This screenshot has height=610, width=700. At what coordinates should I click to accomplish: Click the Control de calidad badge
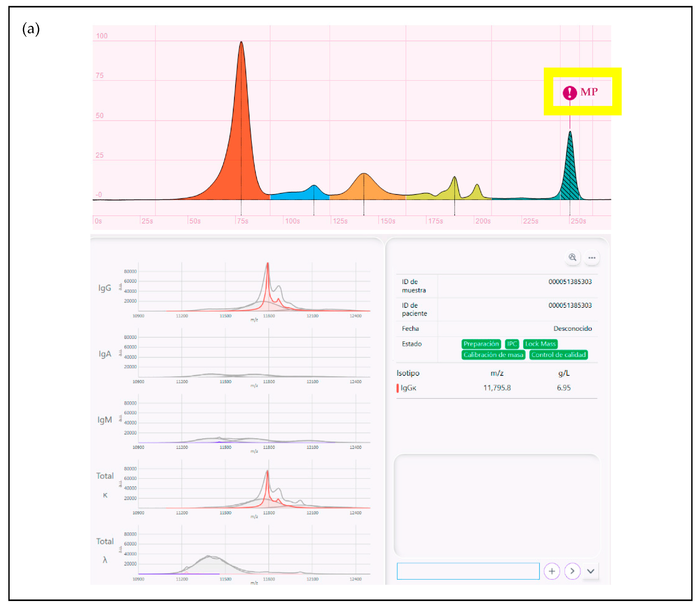pos(558,355)
